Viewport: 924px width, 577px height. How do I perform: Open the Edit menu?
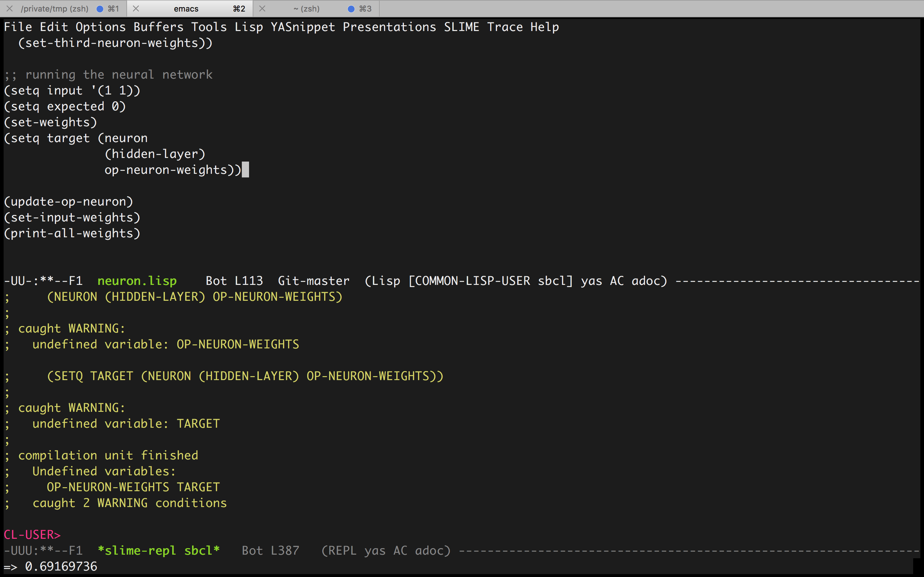point(54,27)
